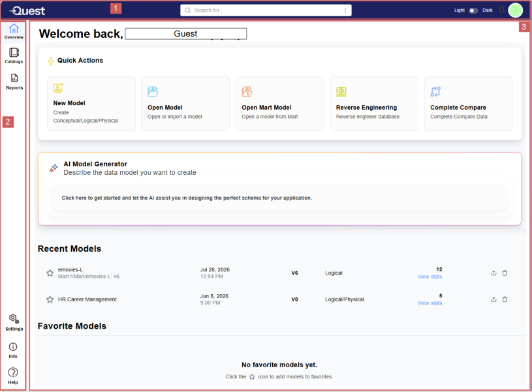Open the notifications bell

click(501, 10)
